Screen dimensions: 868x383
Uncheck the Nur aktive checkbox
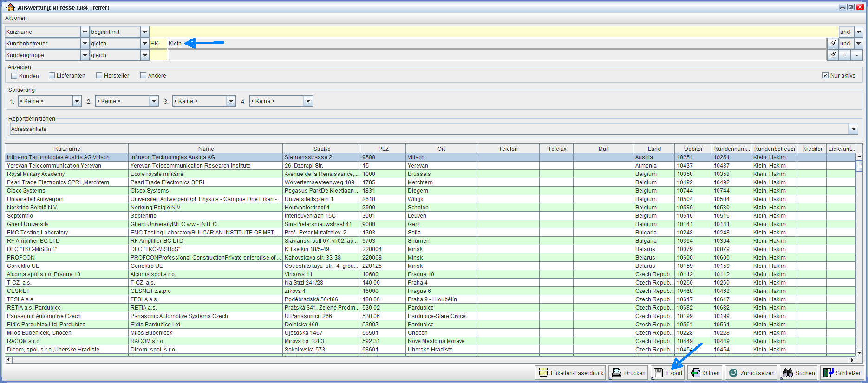(825, 76)
